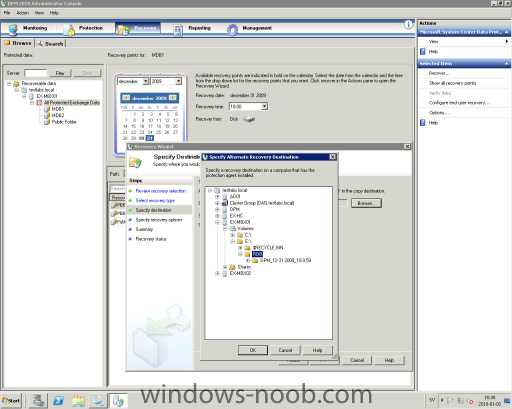The image size is (512, 409).
Task: Click the DPM console taskbar icon
Action: pos(118,400)
